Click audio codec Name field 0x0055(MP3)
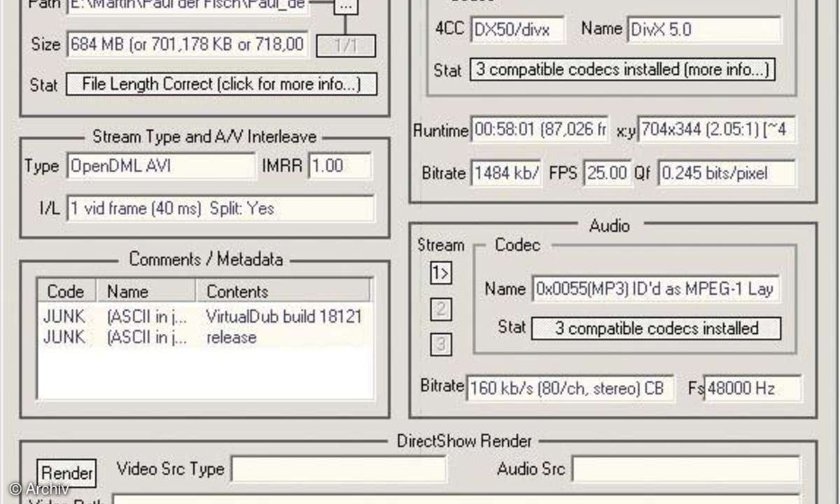The height and width of the screenshot is (504, 840). (655, 288)
